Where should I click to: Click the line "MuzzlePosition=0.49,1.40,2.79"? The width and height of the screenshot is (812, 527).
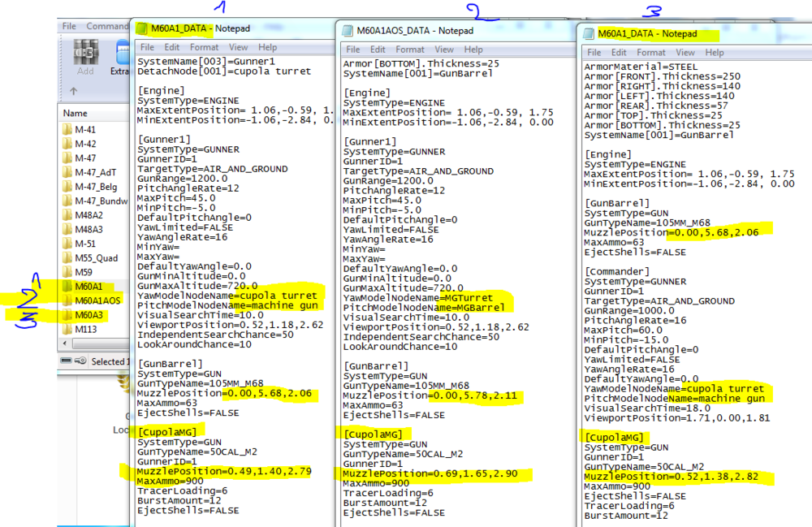[224, 471]
